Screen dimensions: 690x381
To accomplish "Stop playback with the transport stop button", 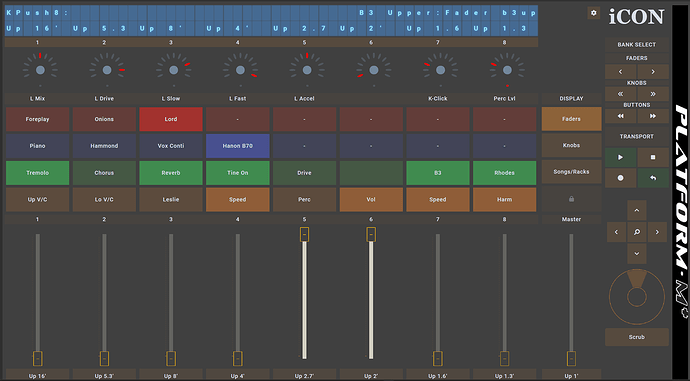I will [x=653, y=157].
